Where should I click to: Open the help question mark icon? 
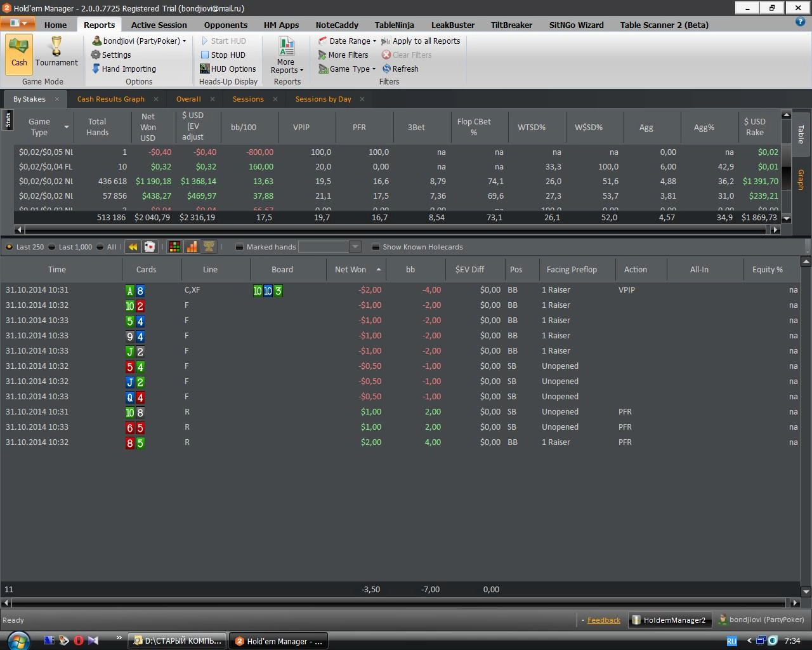pos(800,22)
